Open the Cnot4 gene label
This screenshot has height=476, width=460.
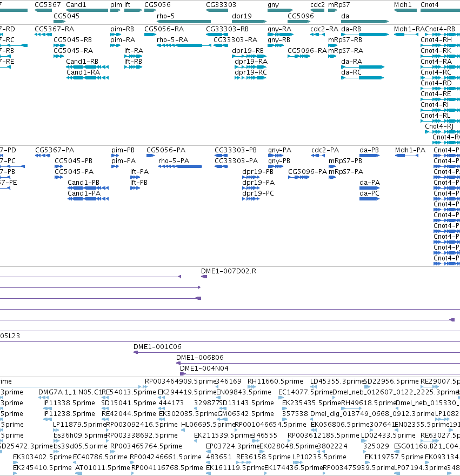(429, 4)
